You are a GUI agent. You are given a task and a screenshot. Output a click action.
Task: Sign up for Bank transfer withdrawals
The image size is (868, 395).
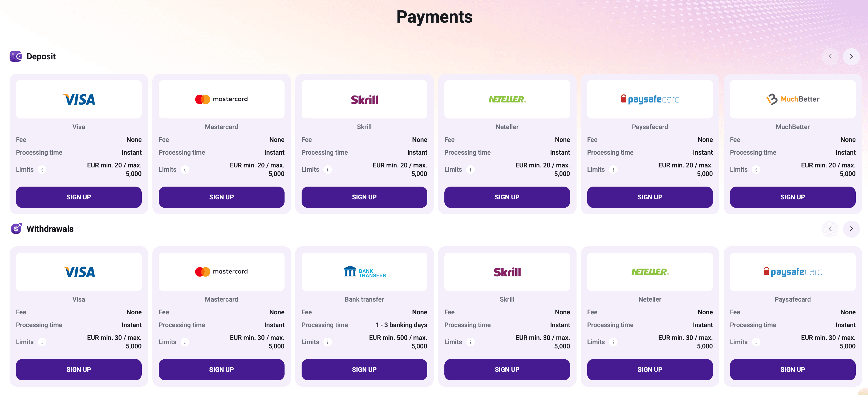364,369
